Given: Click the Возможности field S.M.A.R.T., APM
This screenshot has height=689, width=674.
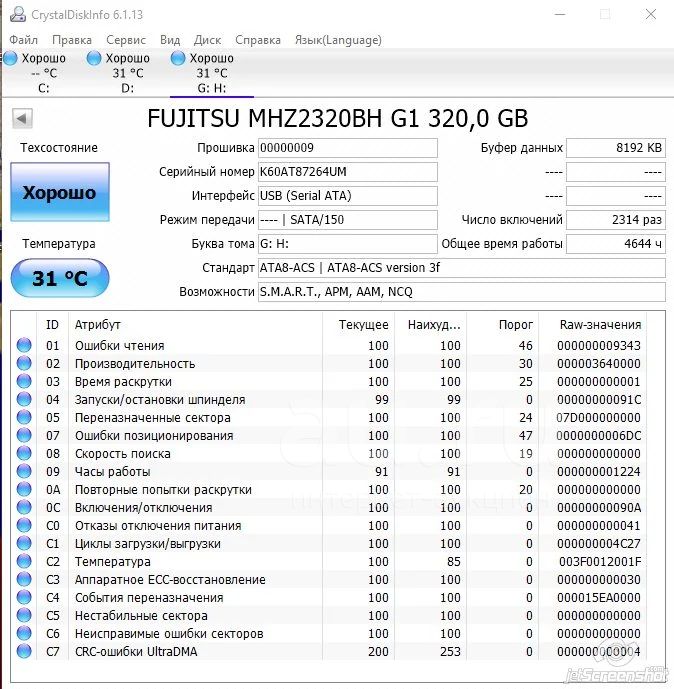Looking at the screenshot, I should tap(462, 292).
